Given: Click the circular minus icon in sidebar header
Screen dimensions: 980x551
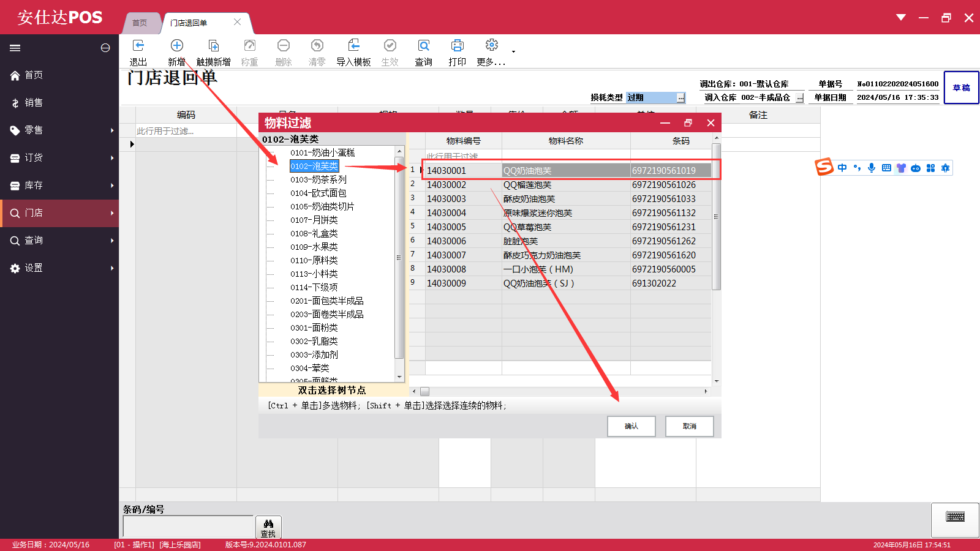Looking at the screenshot, I should point(105,48).
